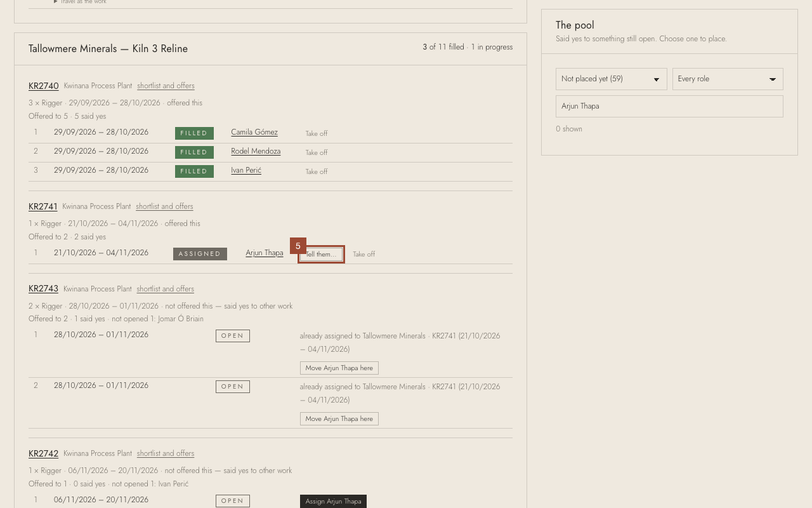Open shortlist and offers for KR2742

coord(166,453)
